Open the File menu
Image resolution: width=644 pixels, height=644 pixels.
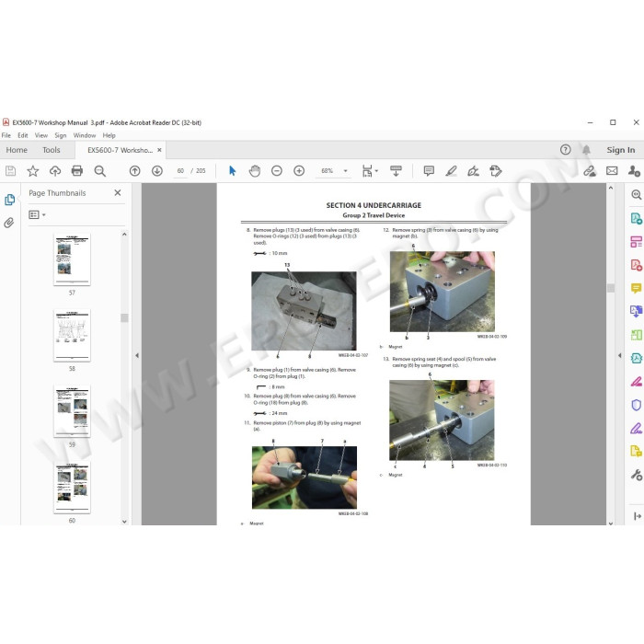(x=6, y=135)
